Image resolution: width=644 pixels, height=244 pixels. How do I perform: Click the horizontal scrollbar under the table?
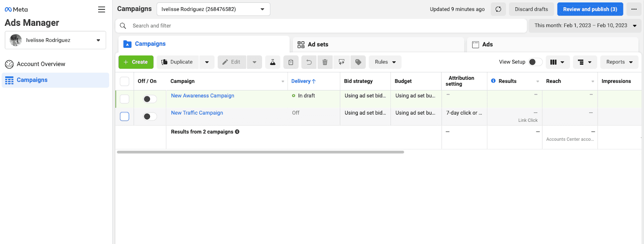point(260,152)
